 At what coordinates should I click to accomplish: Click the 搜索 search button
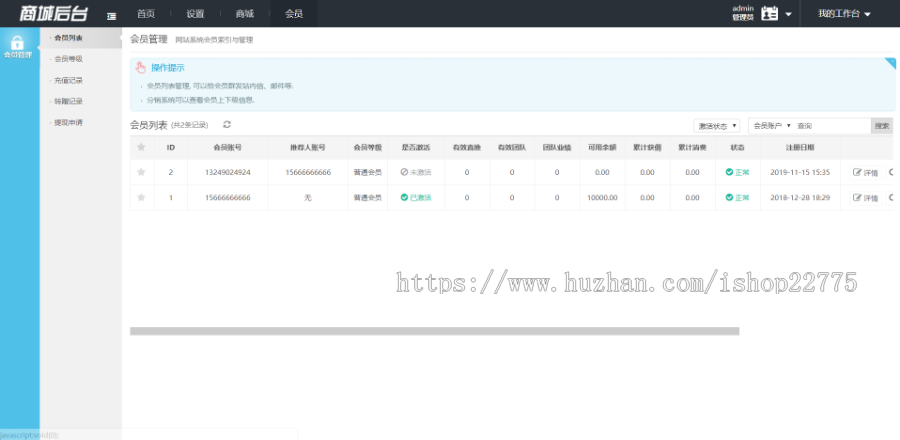(x=882, y=126)
